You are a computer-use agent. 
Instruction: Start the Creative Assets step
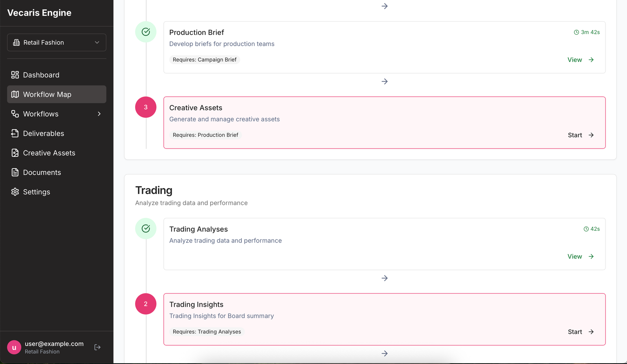pyautogui.click(x=580, y=135)
